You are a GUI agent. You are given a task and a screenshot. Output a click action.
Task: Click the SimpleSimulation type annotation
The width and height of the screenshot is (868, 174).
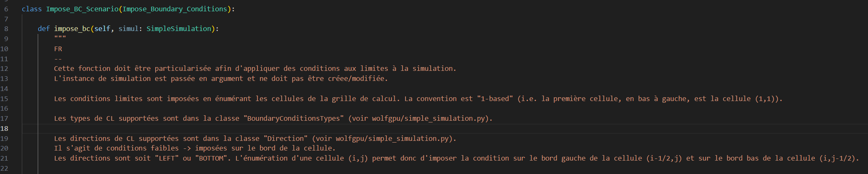(179, 29)
